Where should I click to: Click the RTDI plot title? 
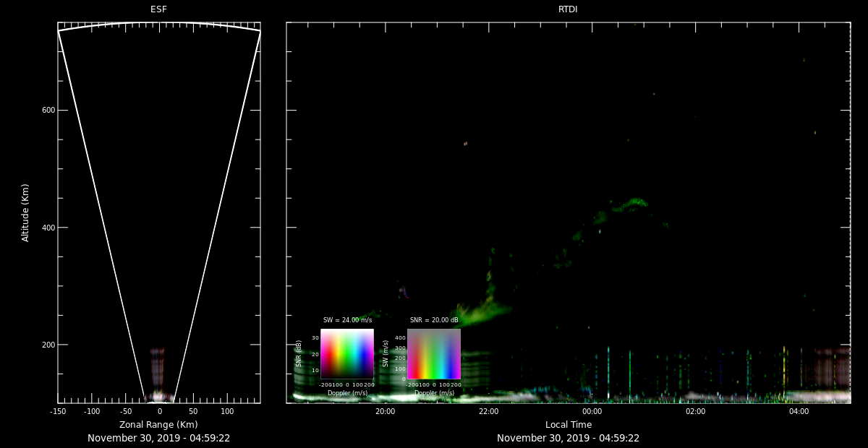click(x=568, y=9)
